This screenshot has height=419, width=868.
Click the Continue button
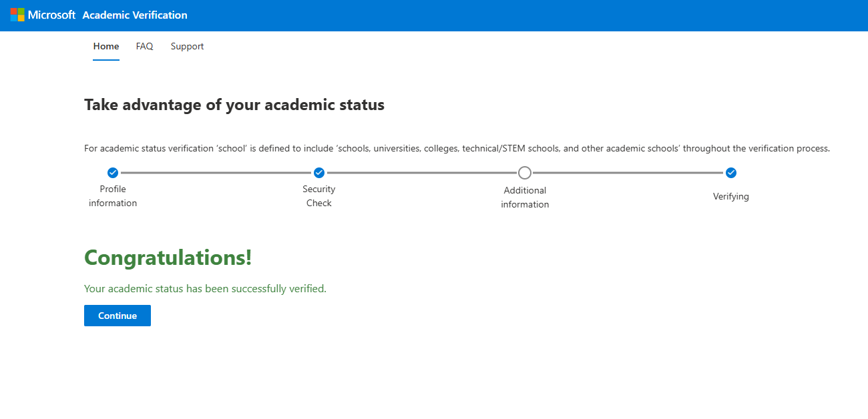pyautogui.click(x=118, y=316)
